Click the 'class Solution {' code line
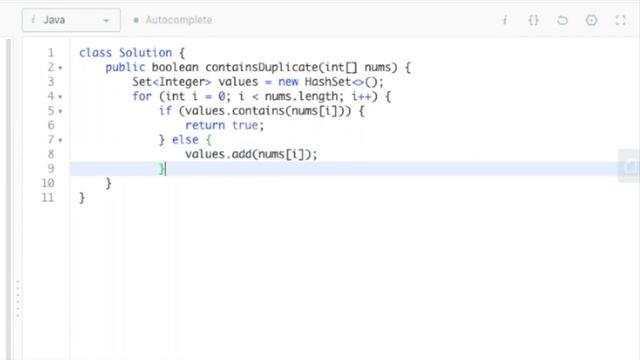Viewport: 640px width, 360px height. (132, 53)
